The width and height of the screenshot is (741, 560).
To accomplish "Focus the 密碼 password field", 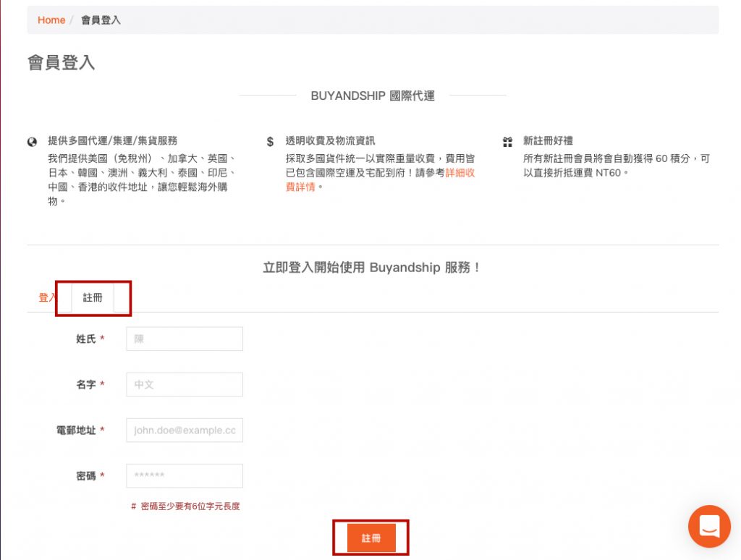I will tap(185, 475).
